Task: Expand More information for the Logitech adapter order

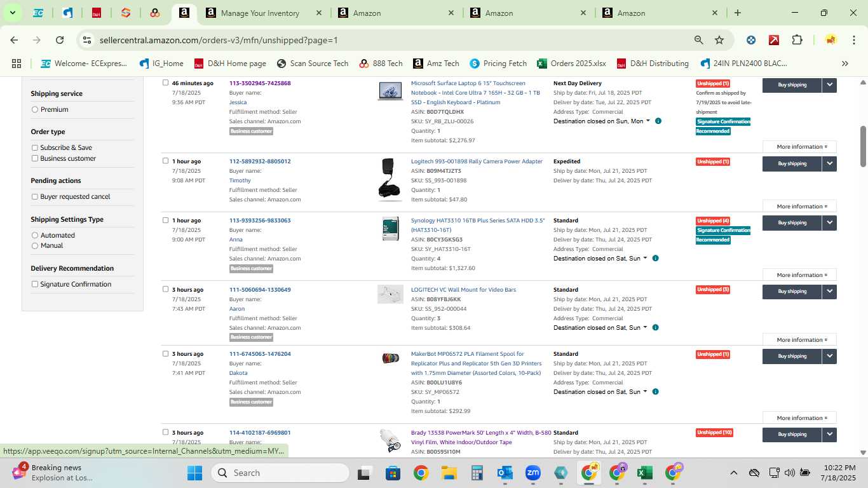Action: [799, 207]
